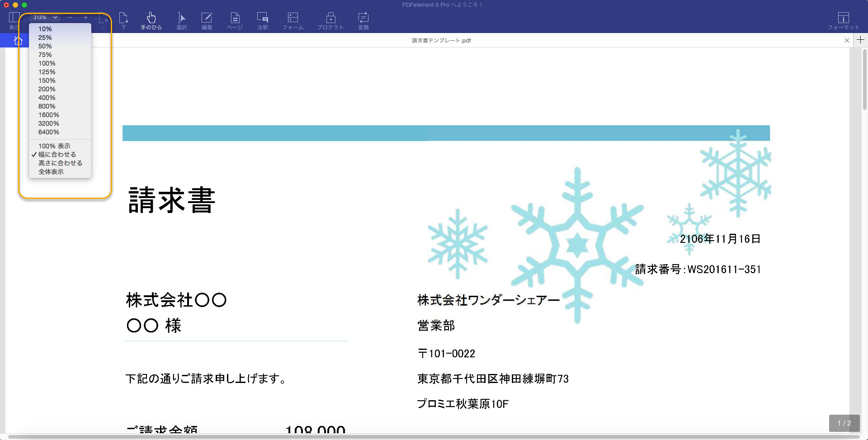Click the 〇〇 様 text line
Viewport: 868px width, 440px height.
(154, 325)
